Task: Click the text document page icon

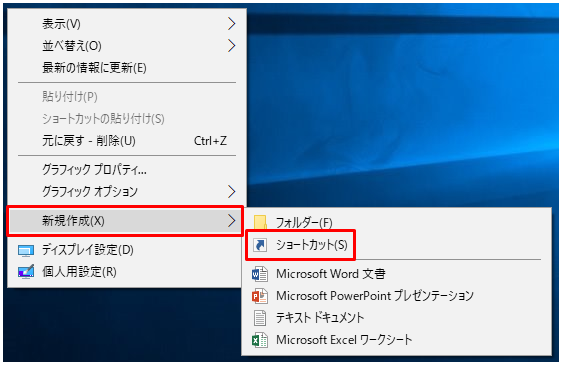Action: click(x=260, y=318)
